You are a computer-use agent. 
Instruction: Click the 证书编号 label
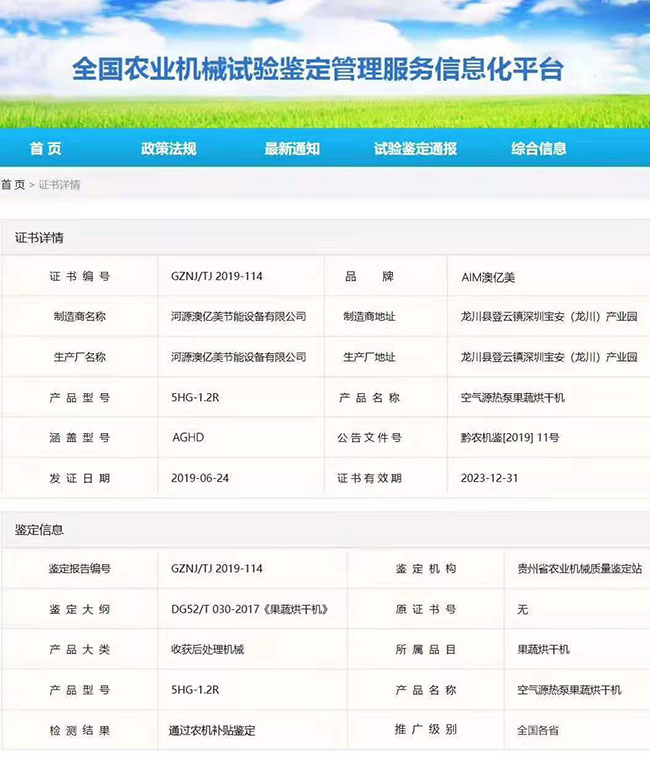[80, 276]
